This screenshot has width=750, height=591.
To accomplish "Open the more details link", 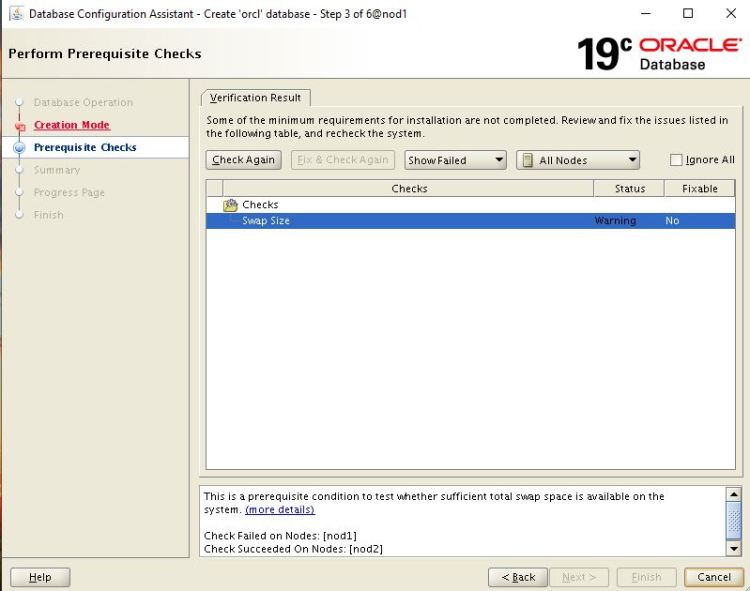I will [279, 510].
